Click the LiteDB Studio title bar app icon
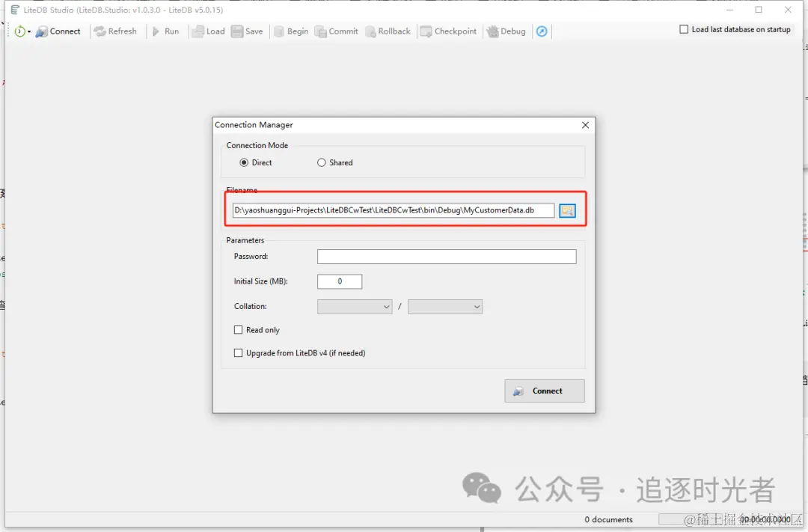 (x=15, y=10)
